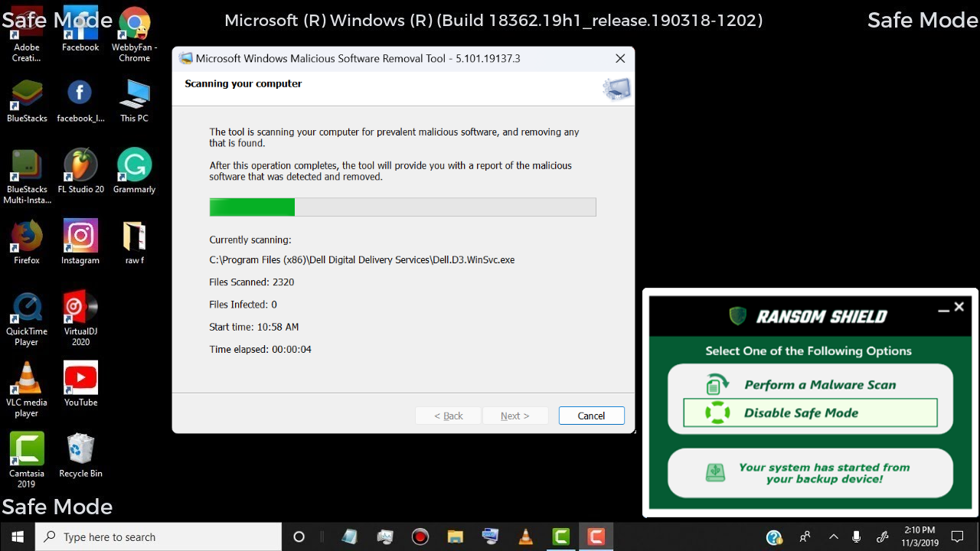Click the scan progress bar
Image resolution: width=980 pixels, height=551 pixels.
point(402,207)
